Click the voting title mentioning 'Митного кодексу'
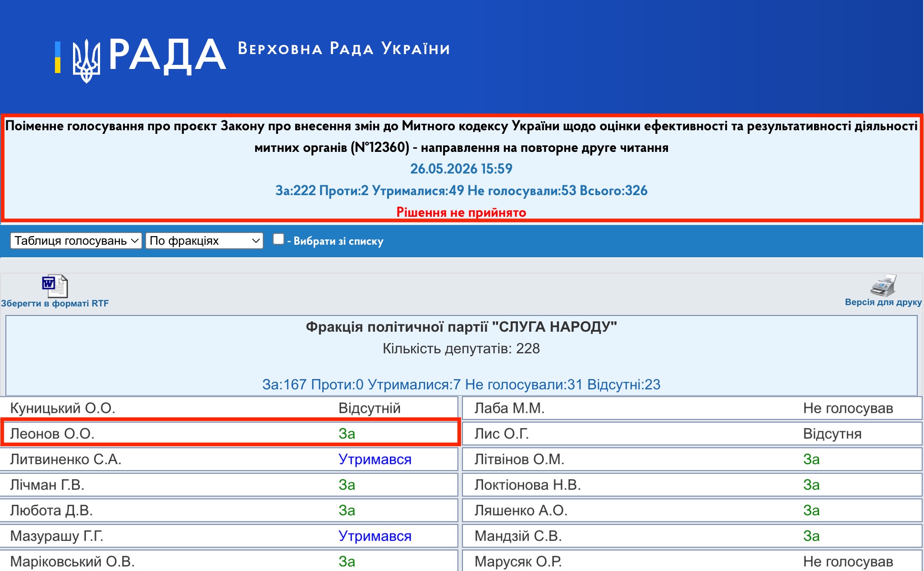The height and width of the screenshot is (571, 924). (x=461, y=137)
